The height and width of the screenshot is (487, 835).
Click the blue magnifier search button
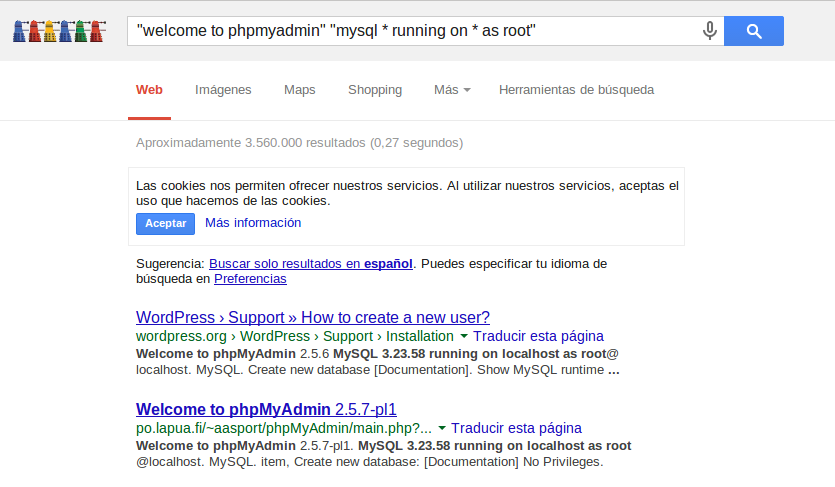coord(754,31)
